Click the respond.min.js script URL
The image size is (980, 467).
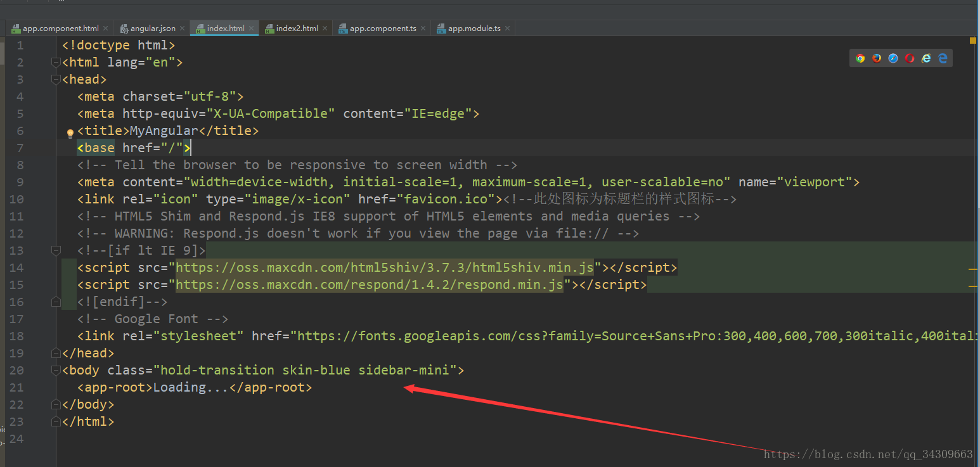tap(370, 285)
